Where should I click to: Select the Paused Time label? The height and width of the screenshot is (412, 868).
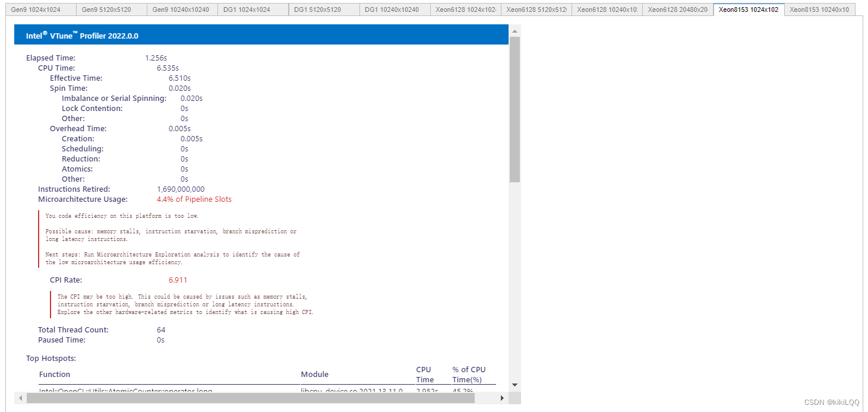coord(62,340)
